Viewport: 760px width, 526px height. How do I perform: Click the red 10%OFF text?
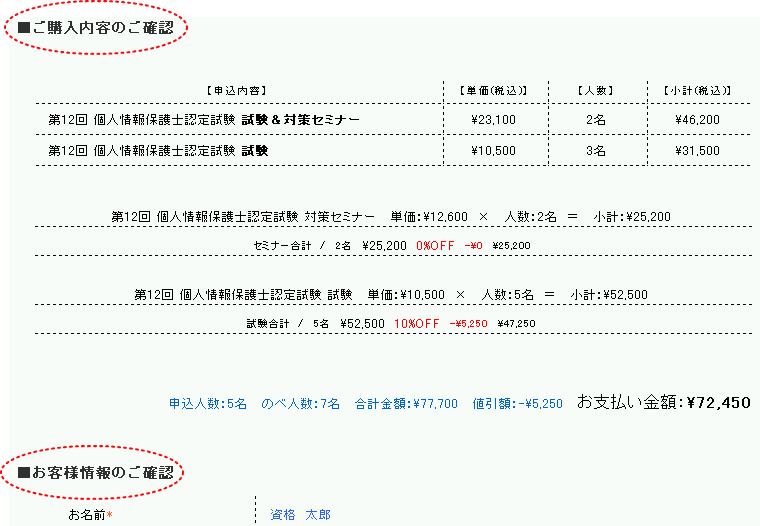pyautogui.click(x=417, y=324)
